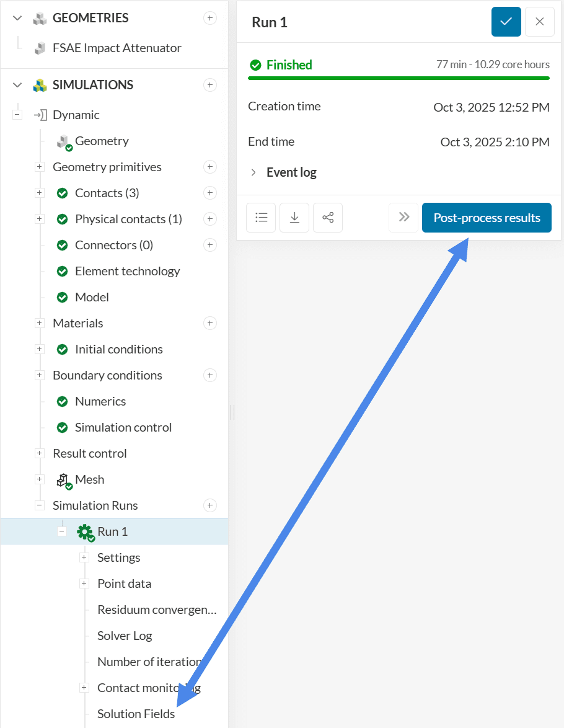This screenshot has height=728, width=564.
Task: Add a new simulation run plus icon
Action: pos(210,505)
